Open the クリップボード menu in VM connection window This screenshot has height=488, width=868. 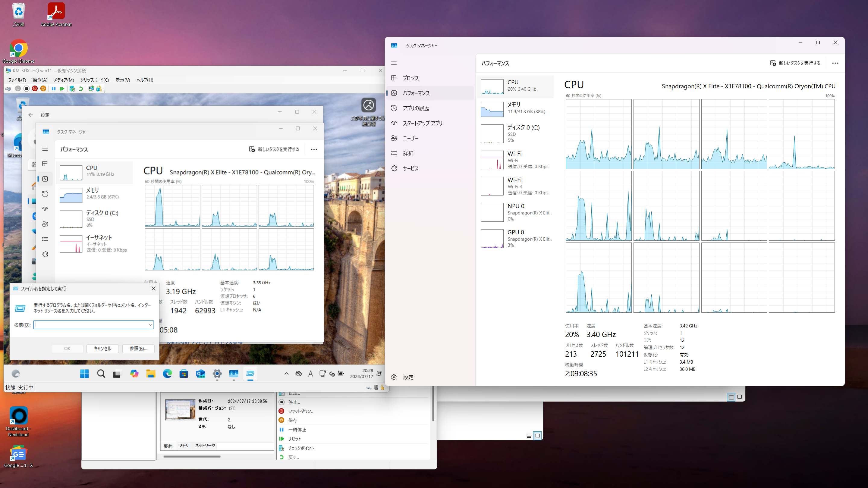point(94,80)
